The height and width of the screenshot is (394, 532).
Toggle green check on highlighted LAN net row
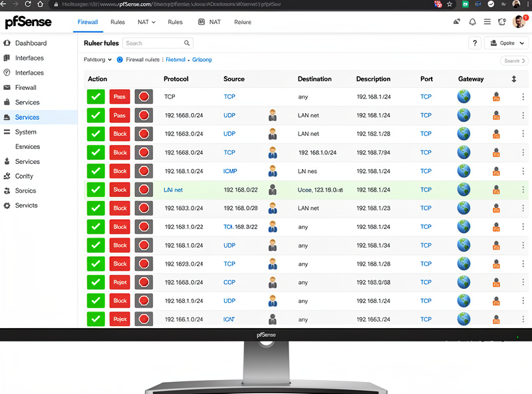(96, 190)
